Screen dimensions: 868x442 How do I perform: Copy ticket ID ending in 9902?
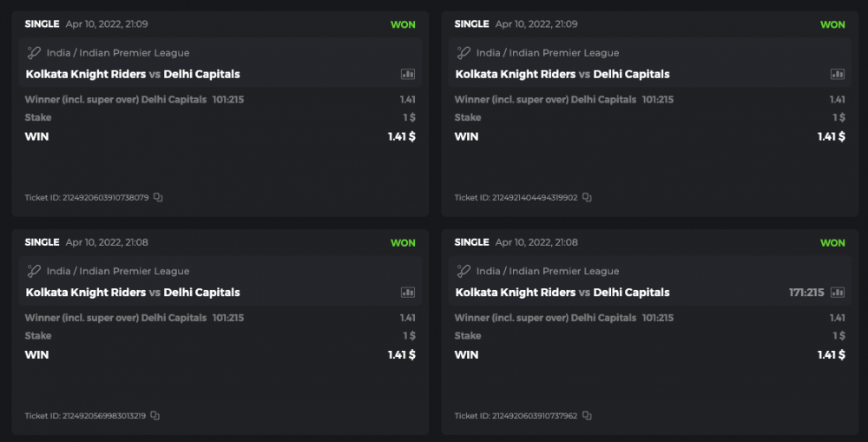point(588,197)
